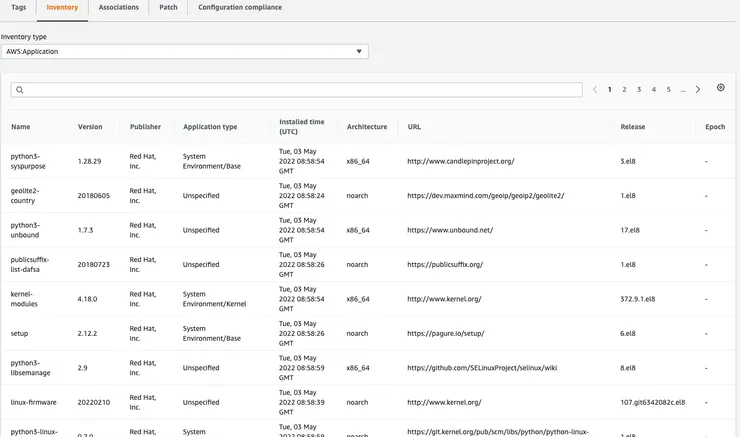Jump to pagination page 5
Image resolution: width=740 pixels, height=437 pixels.
pos(668,89)
